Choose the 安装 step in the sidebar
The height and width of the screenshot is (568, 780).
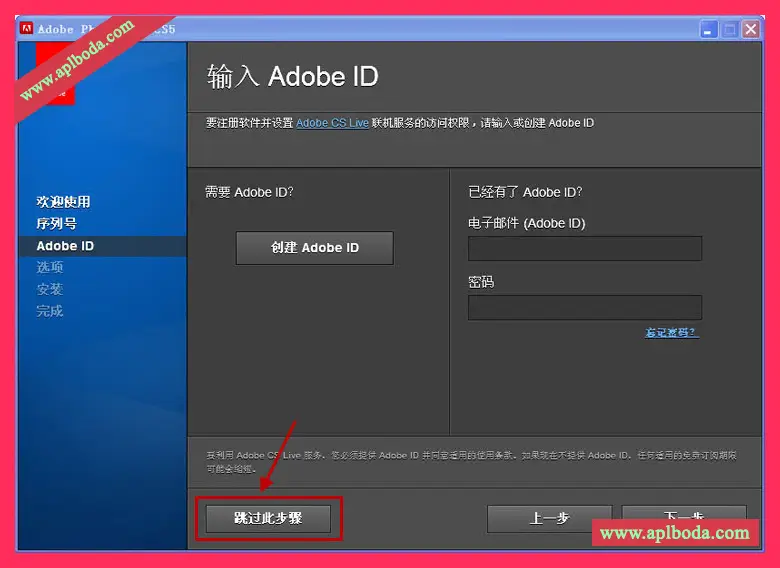(x=50, y=289)
